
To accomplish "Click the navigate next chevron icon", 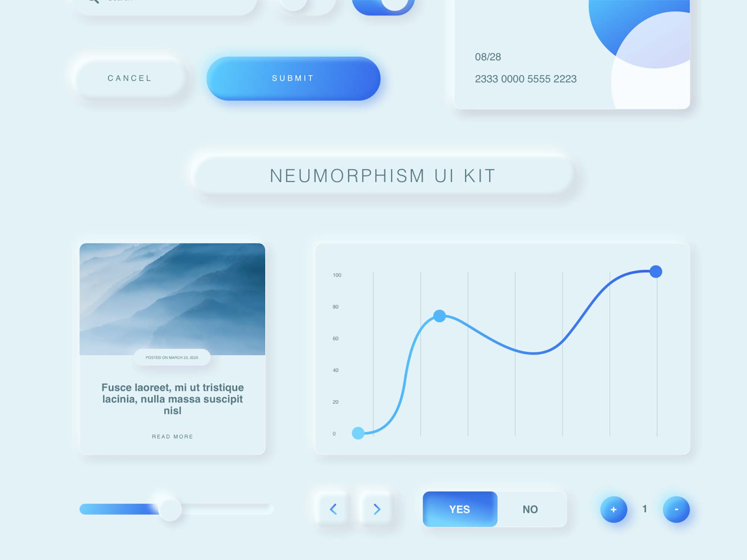I will click(375, 509).
